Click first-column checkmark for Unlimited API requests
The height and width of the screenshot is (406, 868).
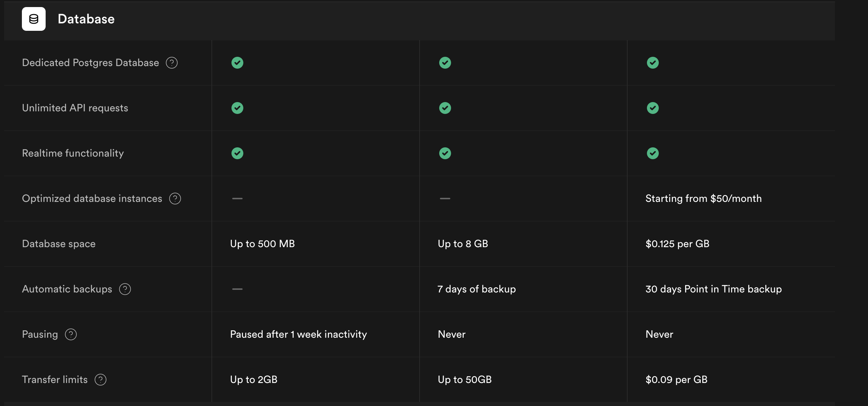pos(237,108)
